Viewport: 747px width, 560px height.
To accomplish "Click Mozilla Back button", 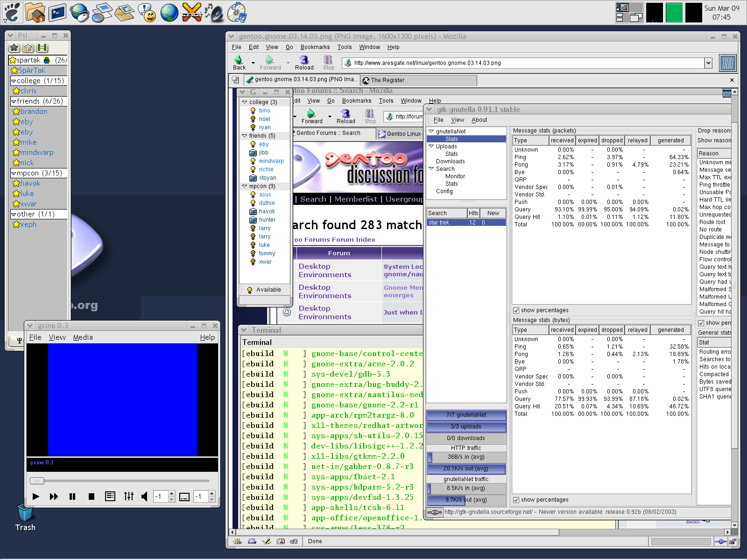I will (239, 63).
